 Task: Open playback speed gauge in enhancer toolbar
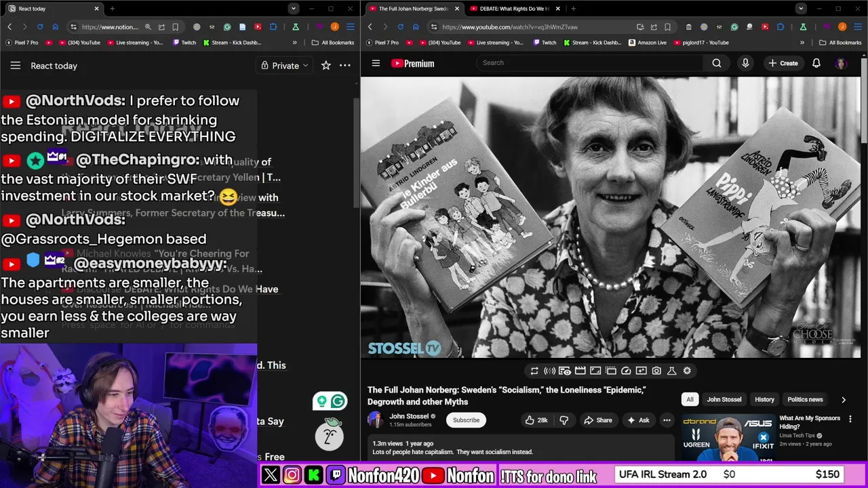626,371
